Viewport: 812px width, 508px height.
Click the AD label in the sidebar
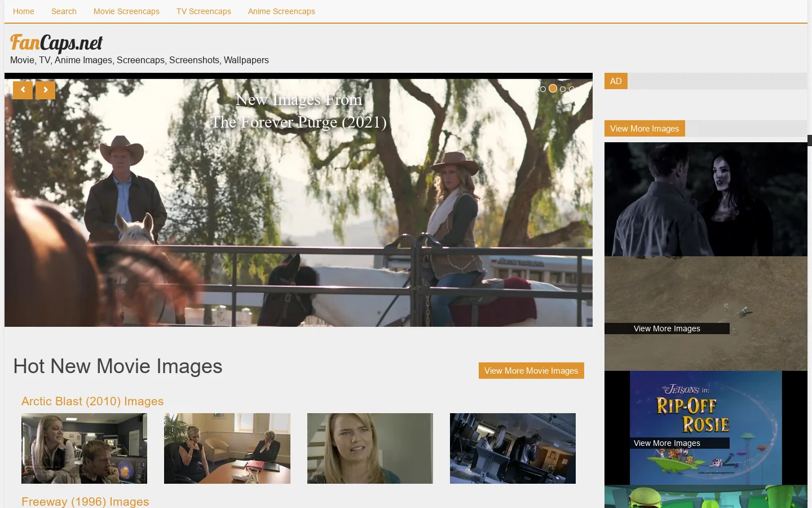coord(616,81)
